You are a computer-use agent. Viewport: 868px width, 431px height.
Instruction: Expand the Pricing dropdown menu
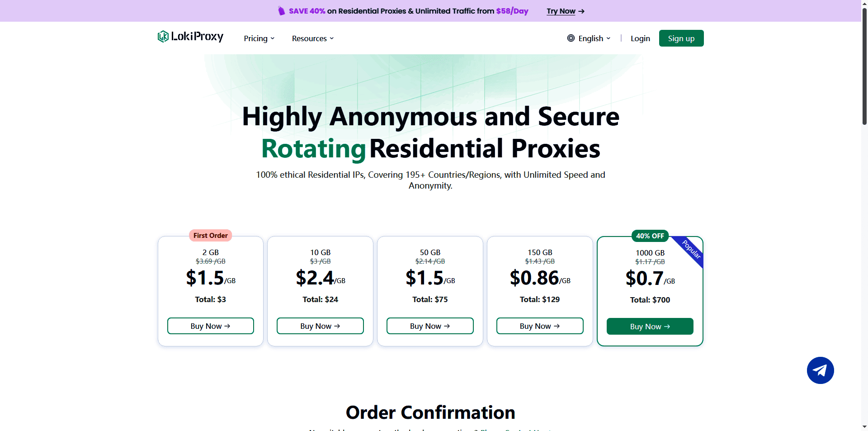[x=259, y=38]
